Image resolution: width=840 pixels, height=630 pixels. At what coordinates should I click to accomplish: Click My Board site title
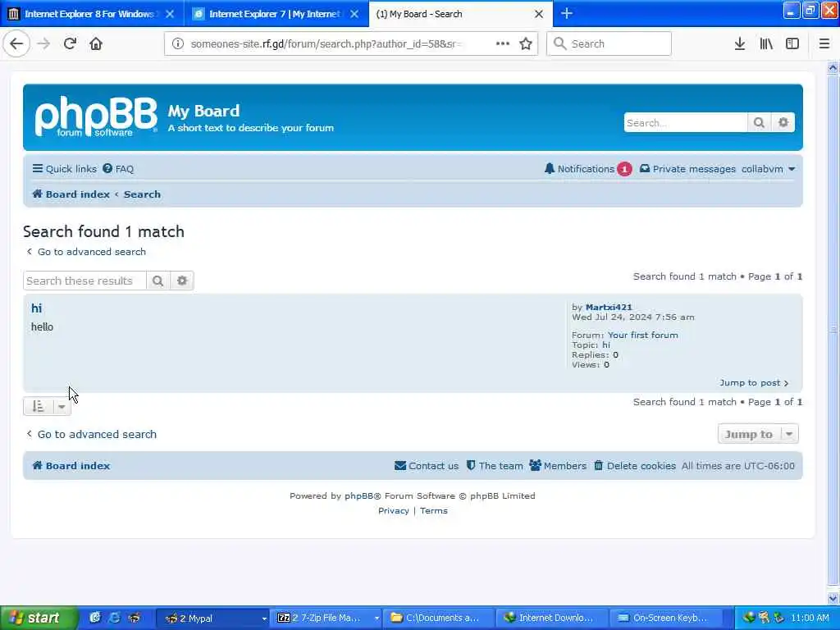click(203, 111)
